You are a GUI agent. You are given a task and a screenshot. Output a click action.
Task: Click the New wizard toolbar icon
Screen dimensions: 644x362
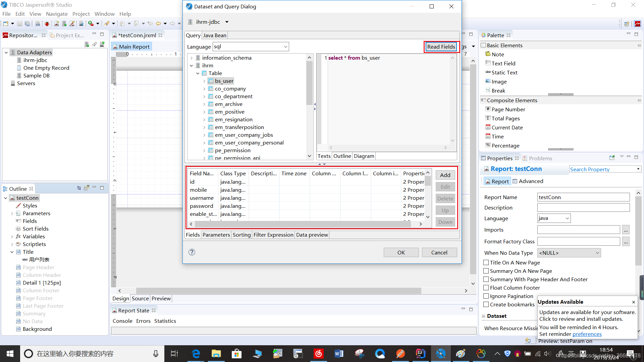(6, 23)
